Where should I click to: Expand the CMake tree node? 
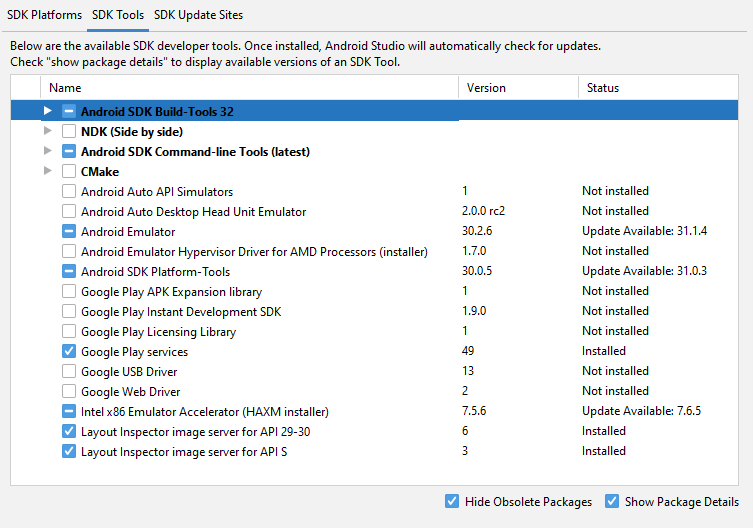[47, 171]
